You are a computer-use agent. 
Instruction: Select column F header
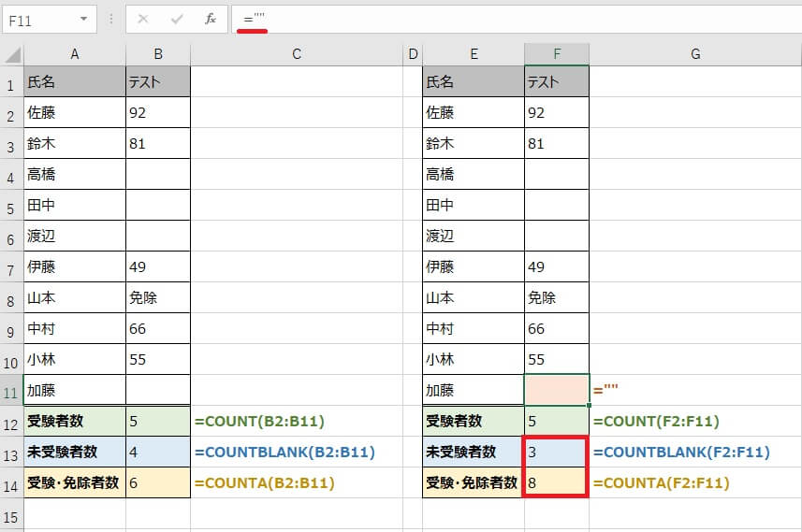[557, 55]
